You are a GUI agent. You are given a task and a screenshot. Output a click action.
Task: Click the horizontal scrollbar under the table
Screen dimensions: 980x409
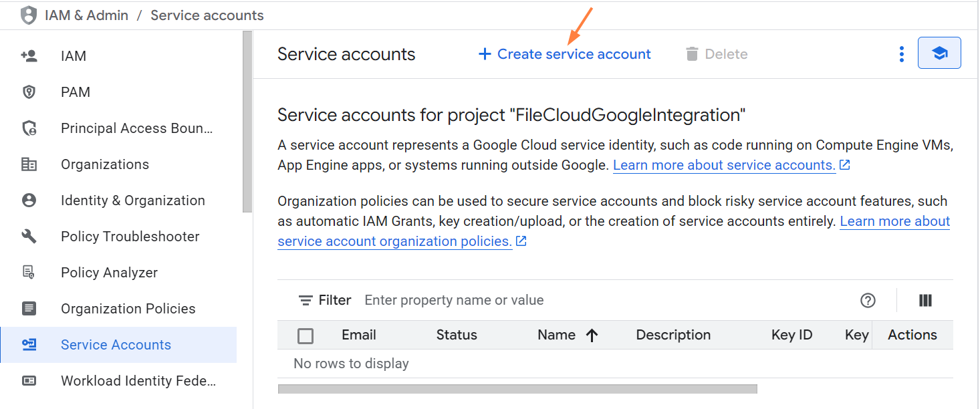click(x=517, y=388)
